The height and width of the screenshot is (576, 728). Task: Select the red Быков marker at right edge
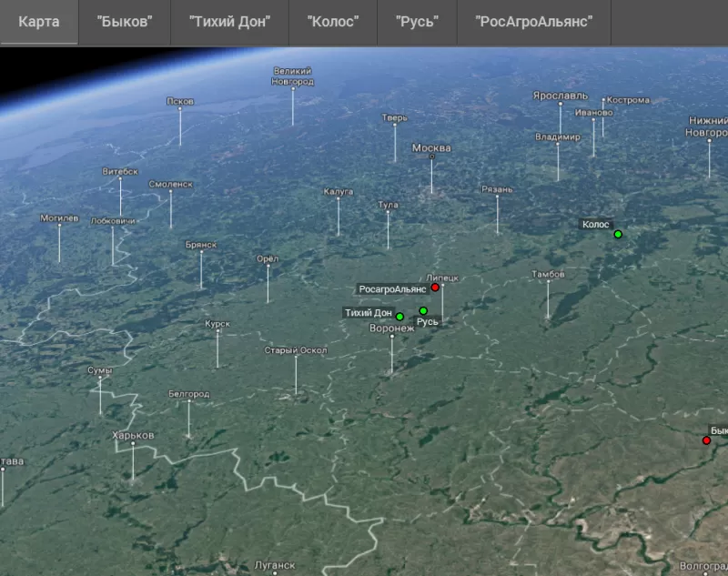pyautogui.click(x=706, y=440)
